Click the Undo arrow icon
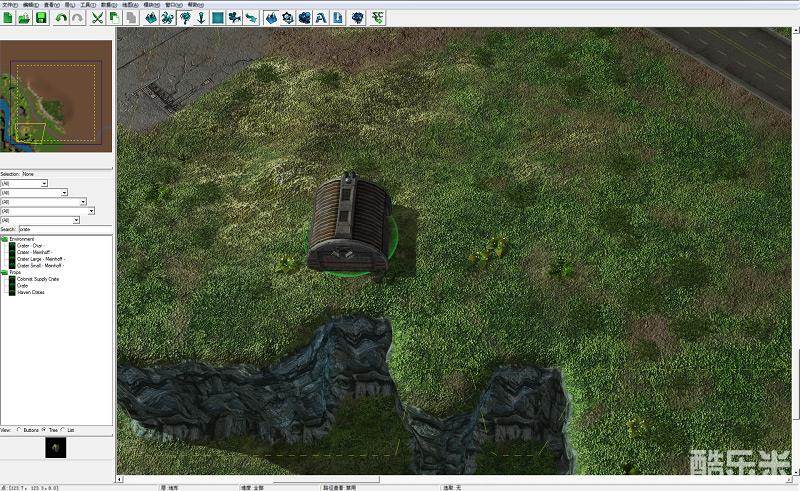The width and height of the screenshot is (800, 491). [x=62, y=18]
